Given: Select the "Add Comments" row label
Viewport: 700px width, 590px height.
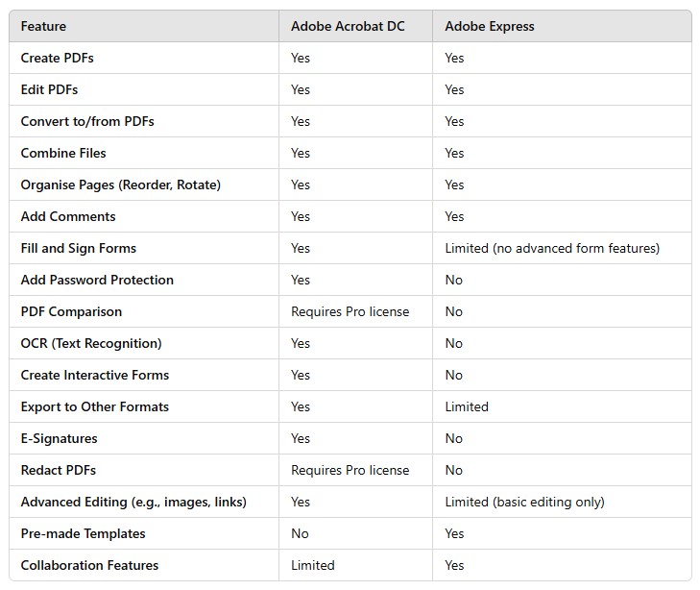Looking at the screenshot, I should click(x=68, y=216).
